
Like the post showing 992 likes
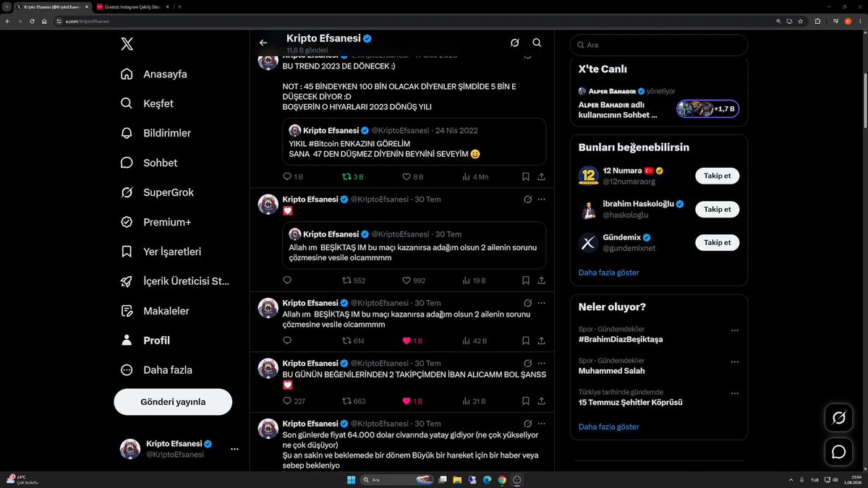point(414,281)
